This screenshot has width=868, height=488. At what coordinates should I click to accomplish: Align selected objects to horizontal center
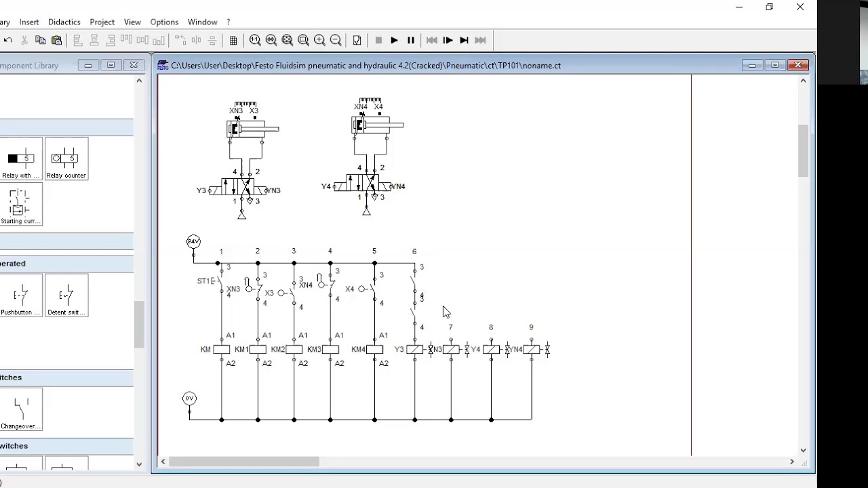(94, 41)
